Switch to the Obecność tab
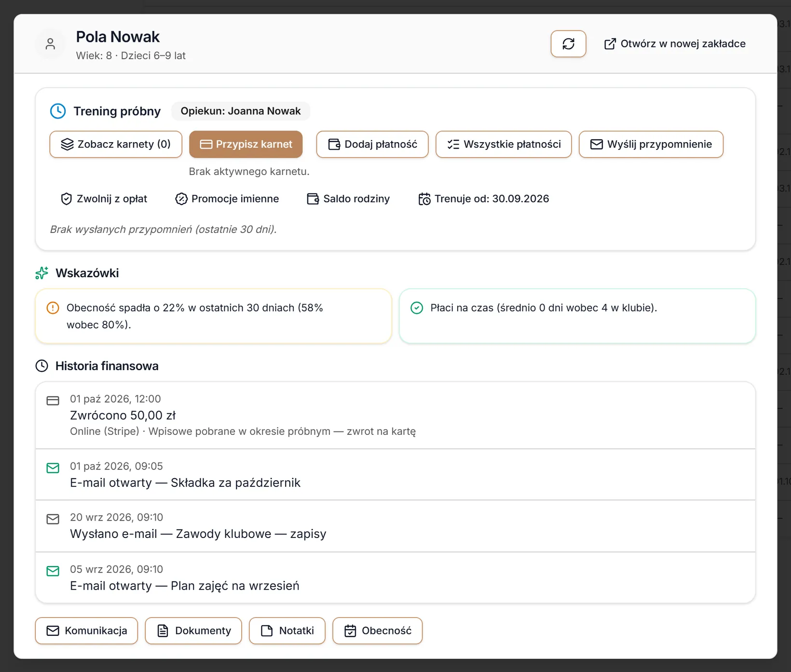 pos(378,631)
